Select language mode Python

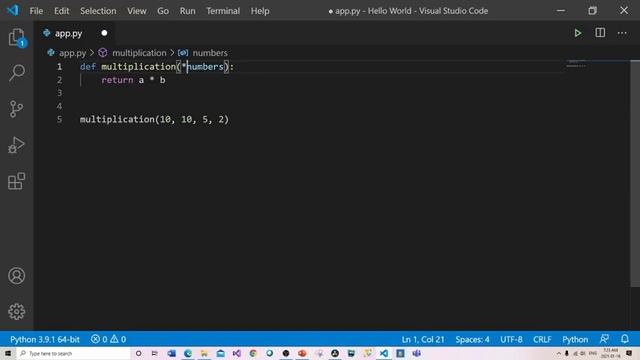[x=575, y=339]
